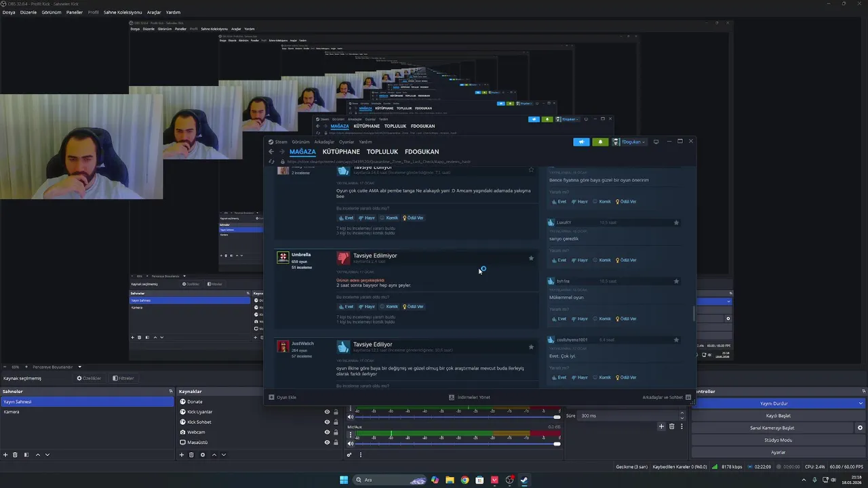Open the Paneller menu in OBS
Viewport: 868px width, 488px height.
point(74,12)
